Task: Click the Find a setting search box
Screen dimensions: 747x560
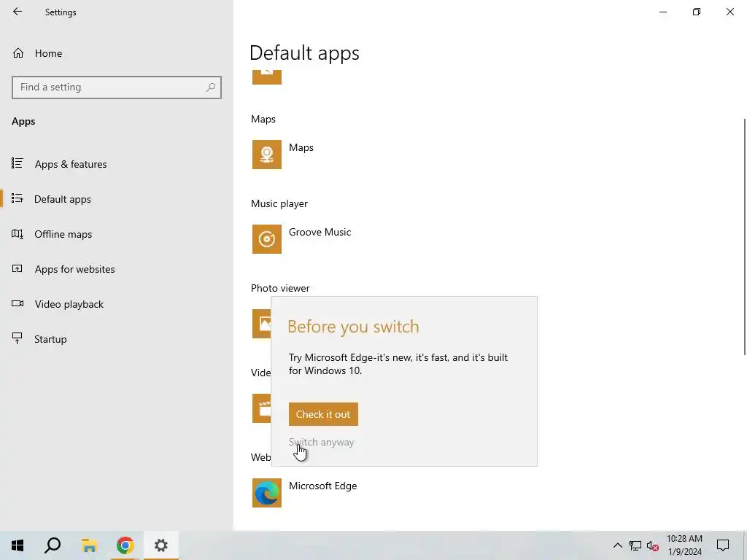Action: [x=117, y=87]
